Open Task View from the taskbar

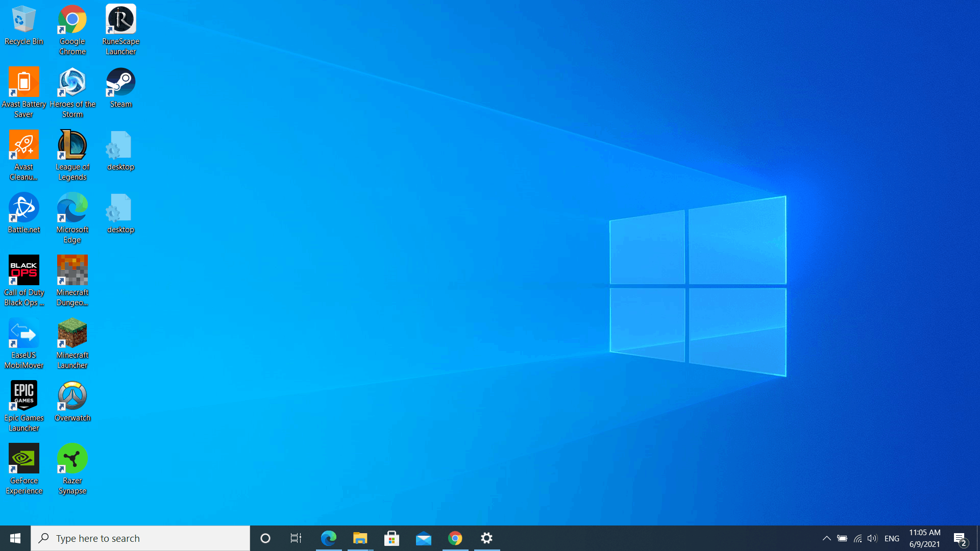pyautogui.click(x=296, y=538)
